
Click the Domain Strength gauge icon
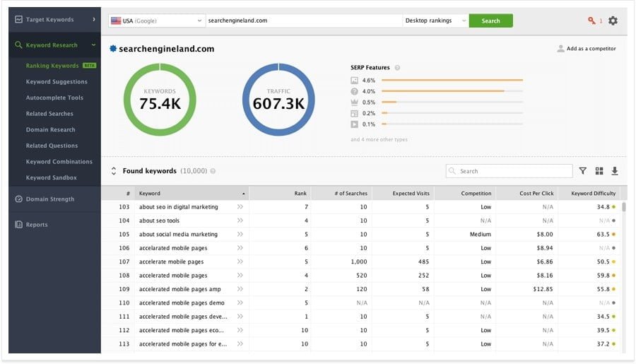[18, 199]
